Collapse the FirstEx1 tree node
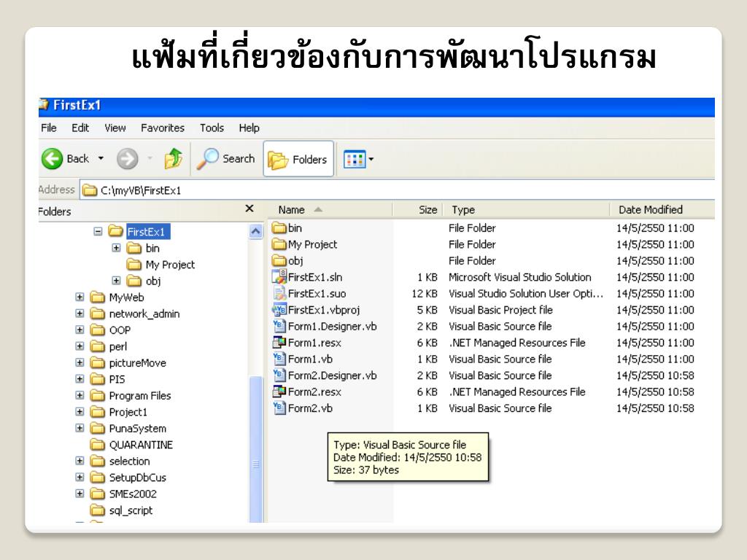Screen dimensions: 747x560 [x=98, y=231]
